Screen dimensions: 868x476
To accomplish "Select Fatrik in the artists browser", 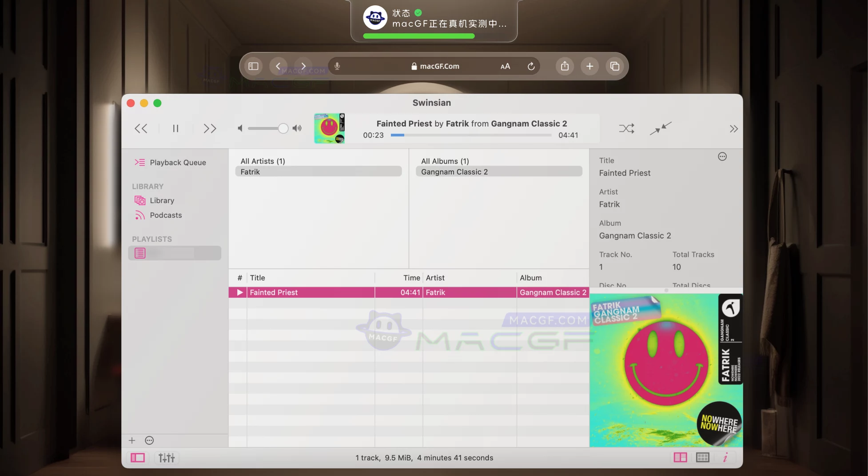I will click(318, 172).
